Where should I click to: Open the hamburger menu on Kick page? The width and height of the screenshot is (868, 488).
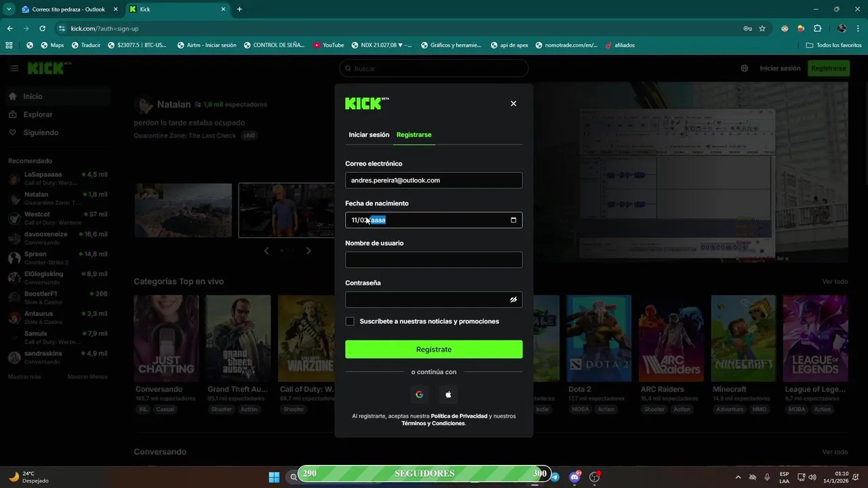14,68
